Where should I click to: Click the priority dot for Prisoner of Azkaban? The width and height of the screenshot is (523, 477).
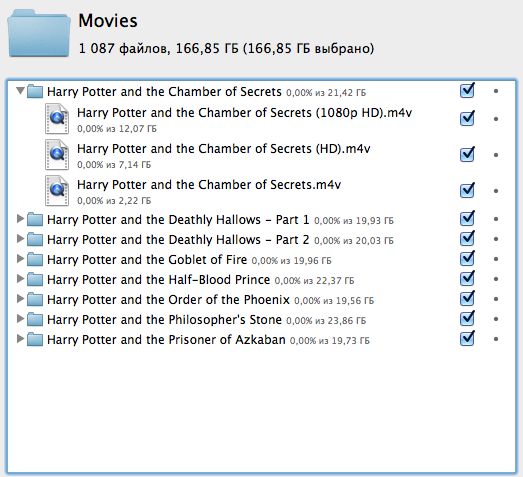pyautogui.click(x=496, y=339)
